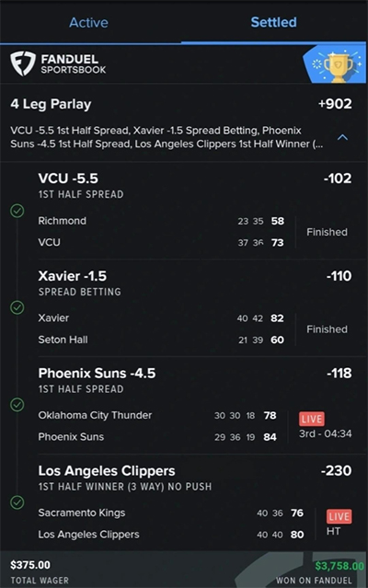Click the 4 Leg Parlay heading

pos(51,104)
